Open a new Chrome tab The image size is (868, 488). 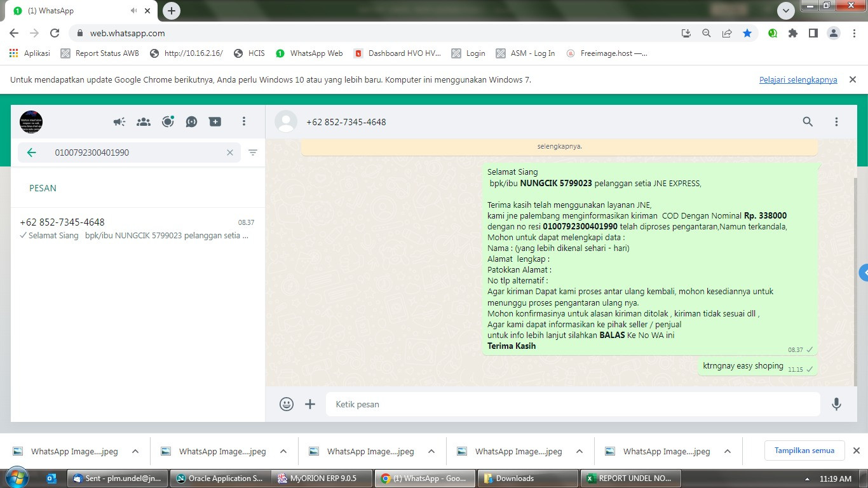pos(172,11)
